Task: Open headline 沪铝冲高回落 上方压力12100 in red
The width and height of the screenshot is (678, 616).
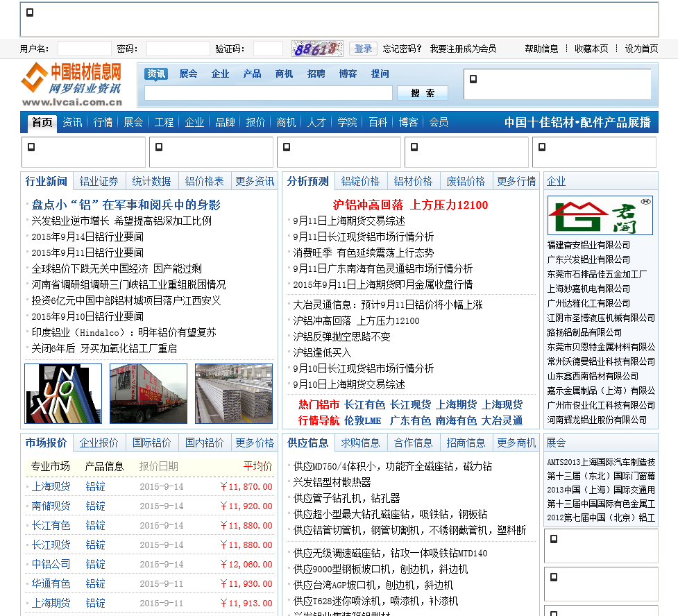Action: coord(410,205)
